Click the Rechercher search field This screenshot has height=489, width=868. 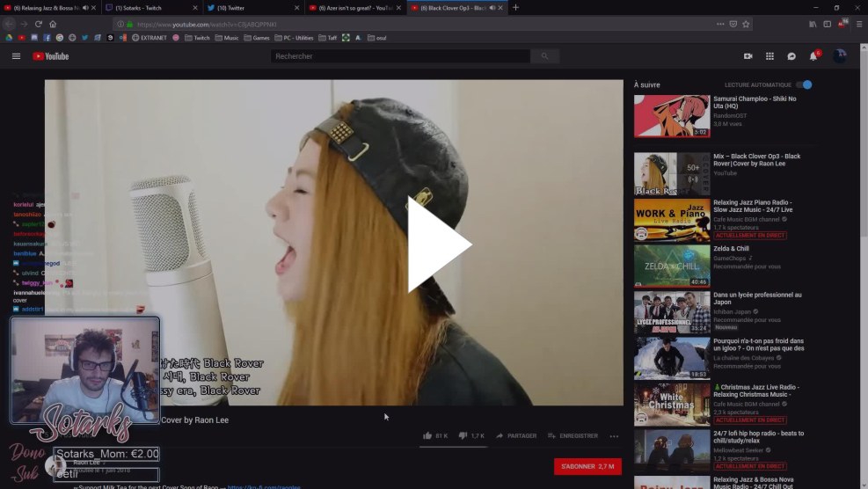(400, 56)
